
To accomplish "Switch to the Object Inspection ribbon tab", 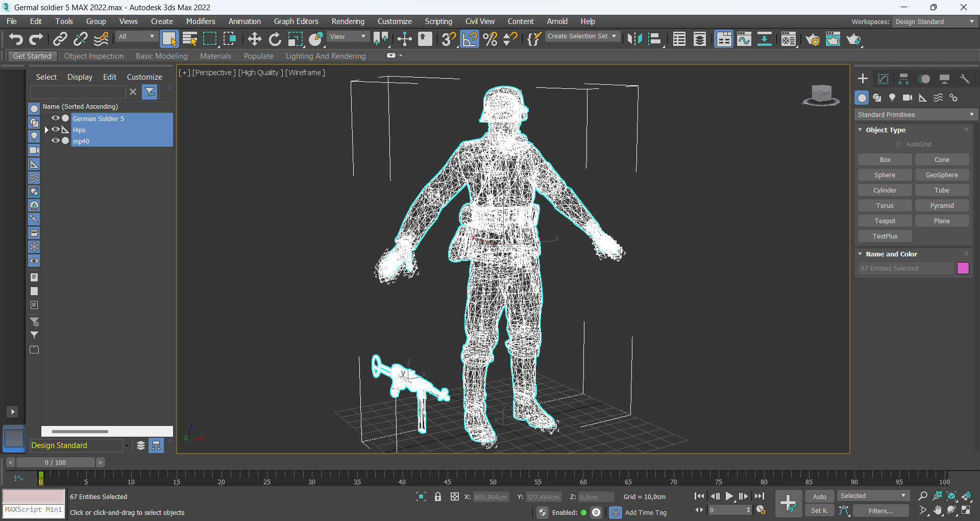I will tap(94, 56).
